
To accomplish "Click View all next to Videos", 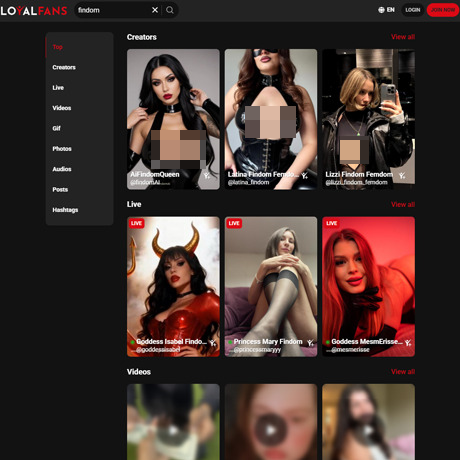I will coord(403,372).
